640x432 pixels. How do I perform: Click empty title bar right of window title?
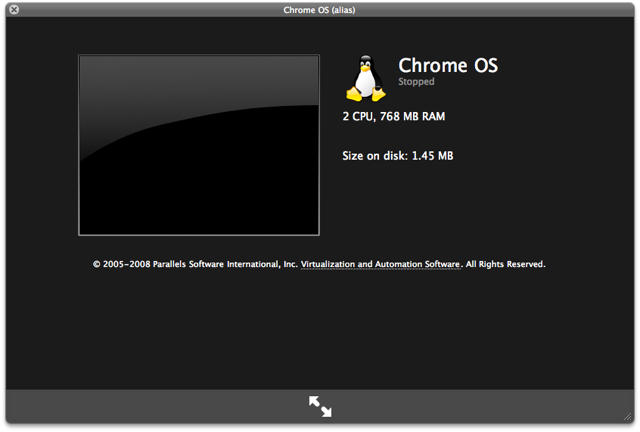(x=500, y=9)
